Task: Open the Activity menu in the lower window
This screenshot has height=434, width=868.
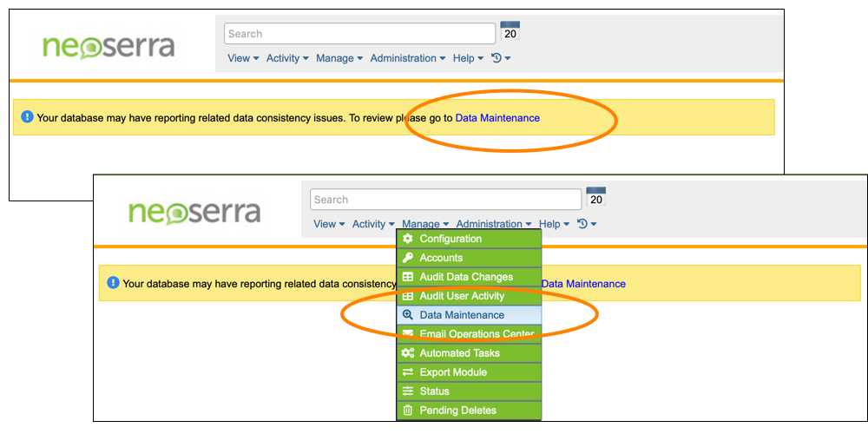Action: point(373,224)
